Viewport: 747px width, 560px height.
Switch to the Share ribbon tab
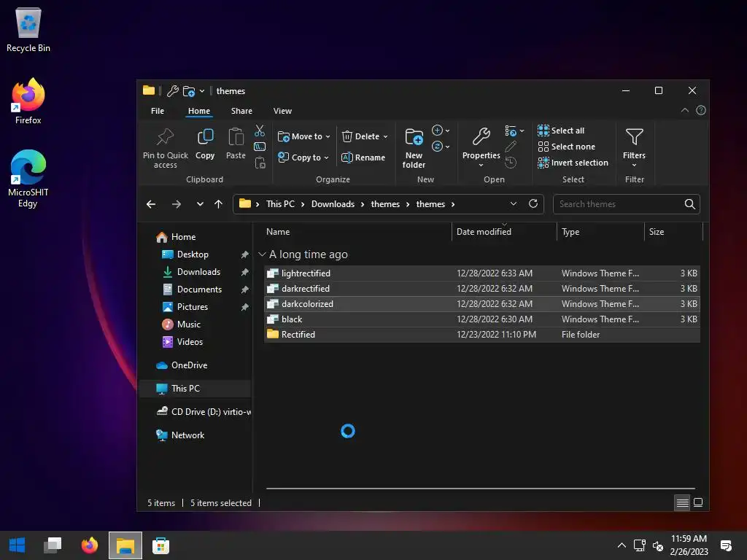(241, 111)
